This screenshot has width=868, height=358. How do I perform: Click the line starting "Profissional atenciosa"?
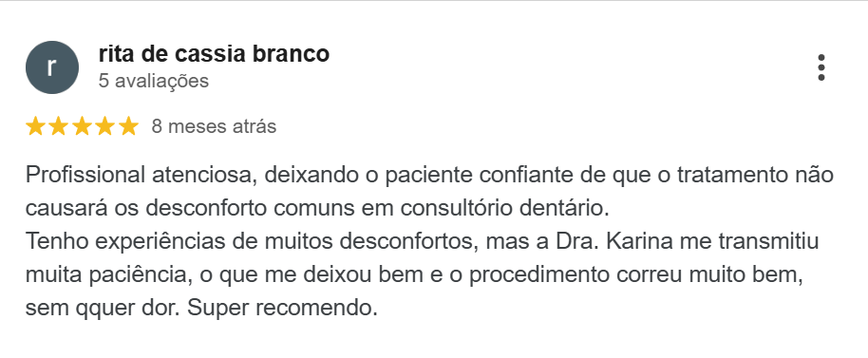pyautogui.click(x=429, y=176)
